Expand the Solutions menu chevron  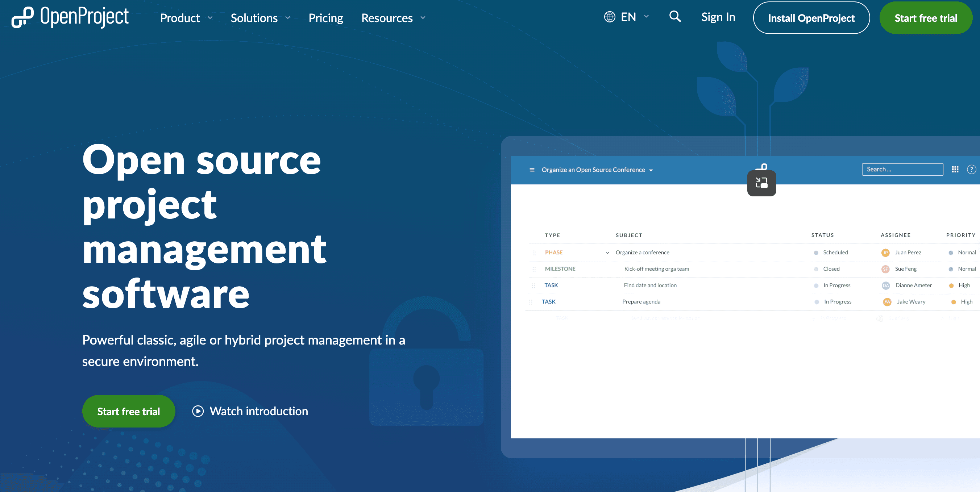pos(288,18)
